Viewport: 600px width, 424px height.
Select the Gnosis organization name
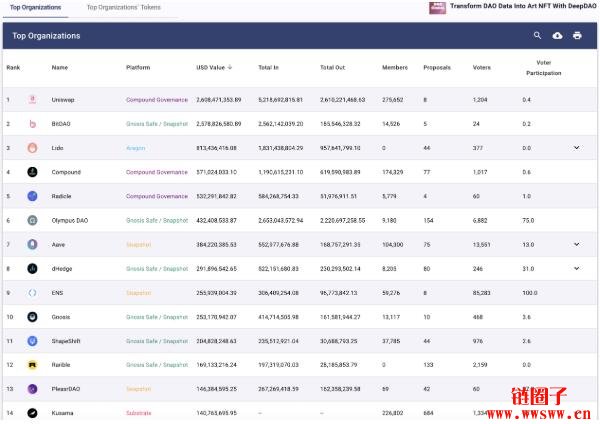pyautogui.click(x=61, y=317)
